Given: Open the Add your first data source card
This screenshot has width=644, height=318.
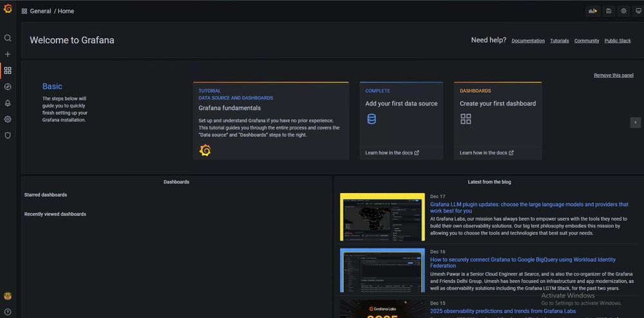Looking at the screenshot, I should [x=401, y=120].
